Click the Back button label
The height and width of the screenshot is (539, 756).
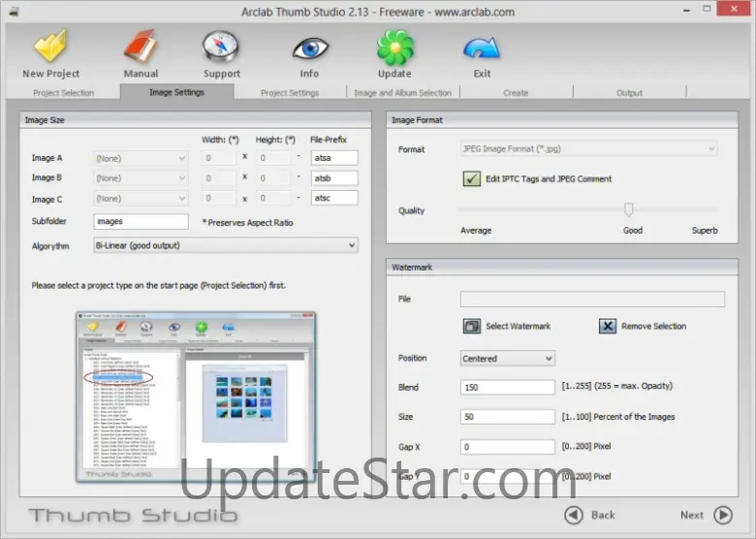(603, 515)
